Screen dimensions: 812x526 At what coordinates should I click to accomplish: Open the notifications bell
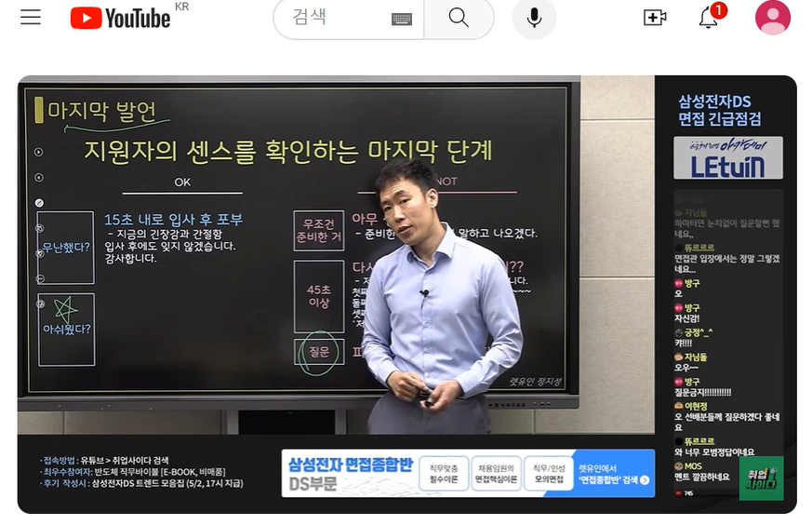[x=708, y=19]
